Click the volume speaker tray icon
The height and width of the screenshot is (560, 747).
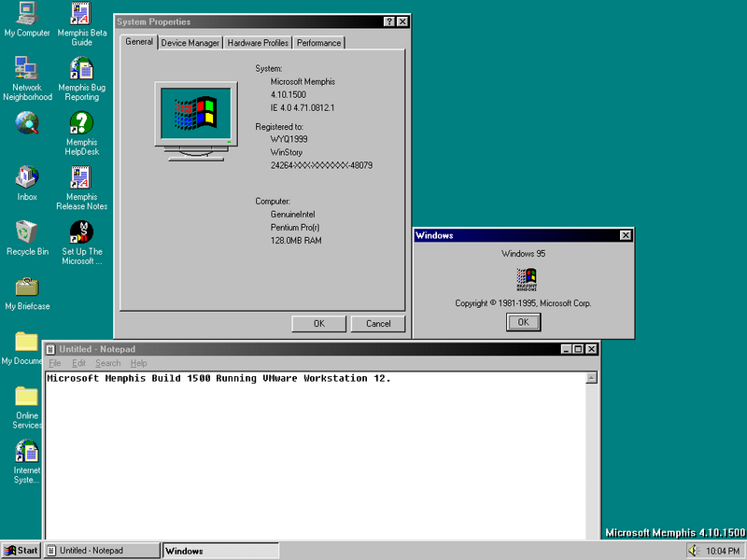695,551
